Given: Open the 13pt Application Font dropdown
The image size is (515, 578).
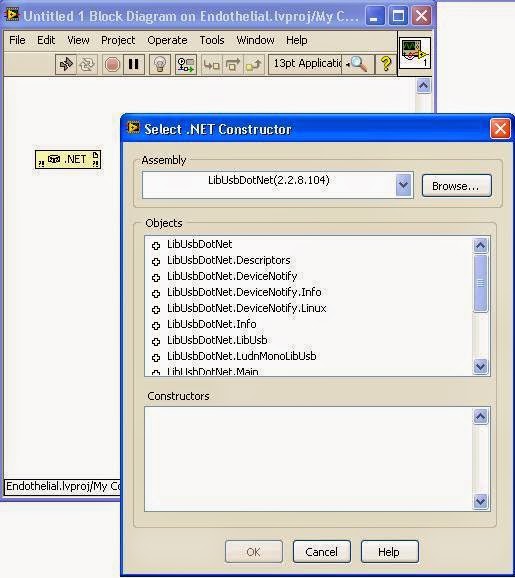Looking at the screenshot, I should click(305, 64).
